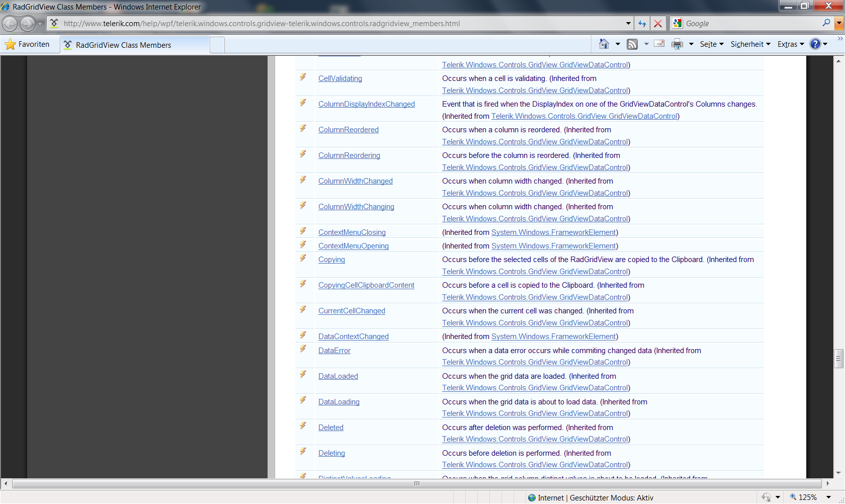The image size is (845, 504).
Task: Click the Telerik site icon in address bar
Action: click(54, 23)
